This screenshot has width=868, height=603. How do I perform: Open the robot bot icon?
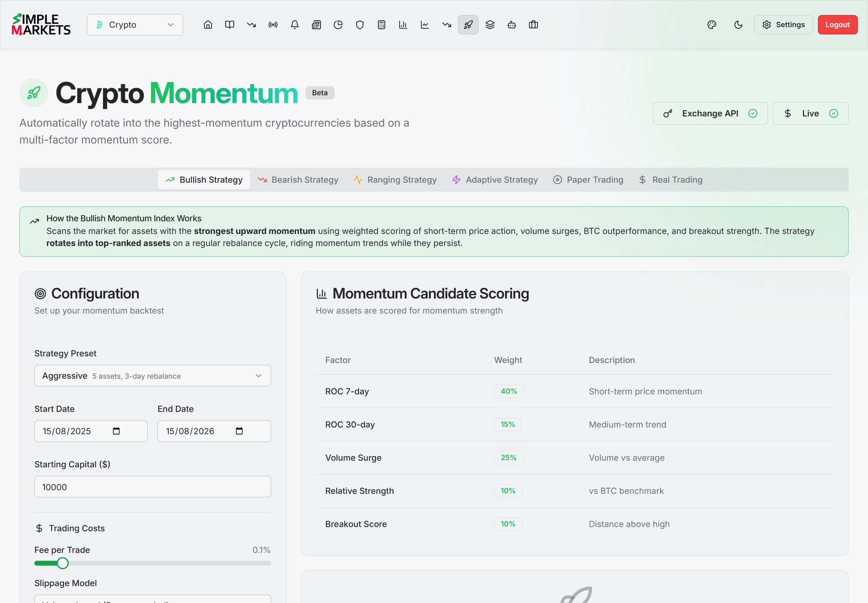pos(512,25)
